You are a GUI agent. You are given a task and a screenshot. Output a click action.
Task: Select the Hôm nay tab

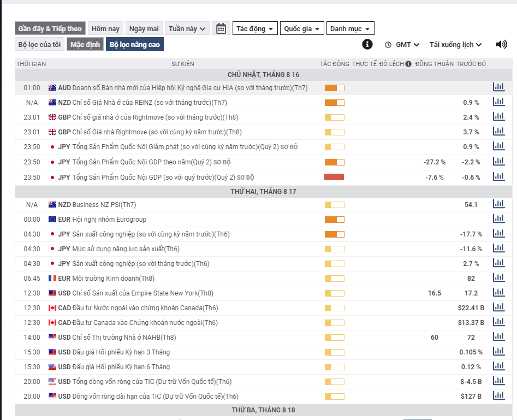[105, 28]
